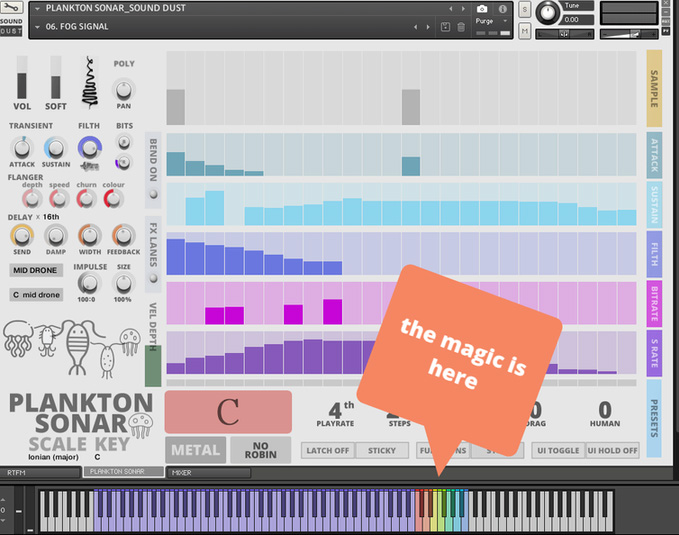This screenshot has width=679, height=535.
Task: Click the IMPULSE 100:0 knob
Action: pos(88,283)
